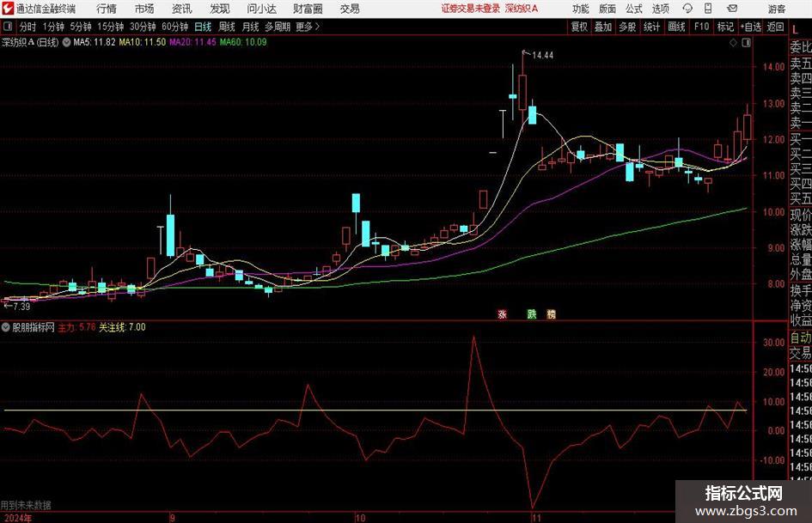Click the 返回 back button
This screenshot has height=523, width=812.
pyautogui.click(x=775, y=27)
